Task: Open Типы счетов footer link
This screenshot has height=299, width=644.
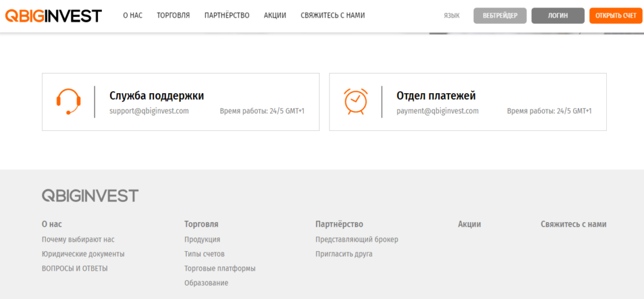Action: [x=204, y=254]
